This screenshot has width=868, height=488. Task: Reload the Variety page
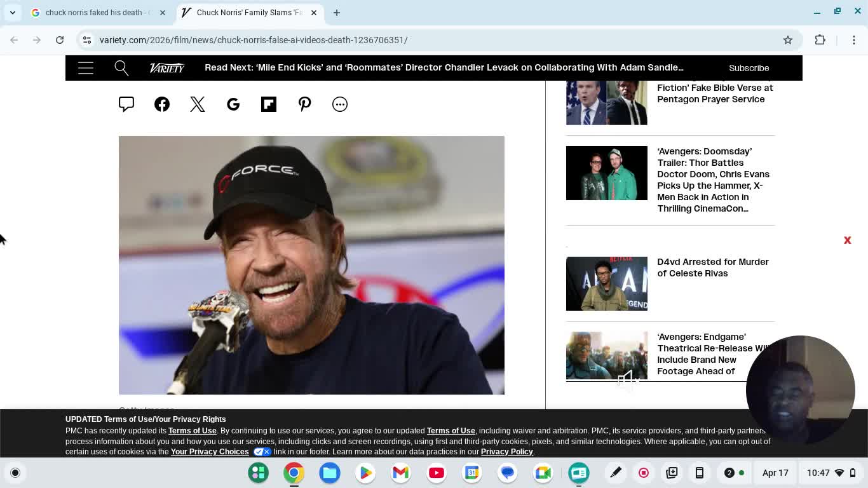click(60, 39)
